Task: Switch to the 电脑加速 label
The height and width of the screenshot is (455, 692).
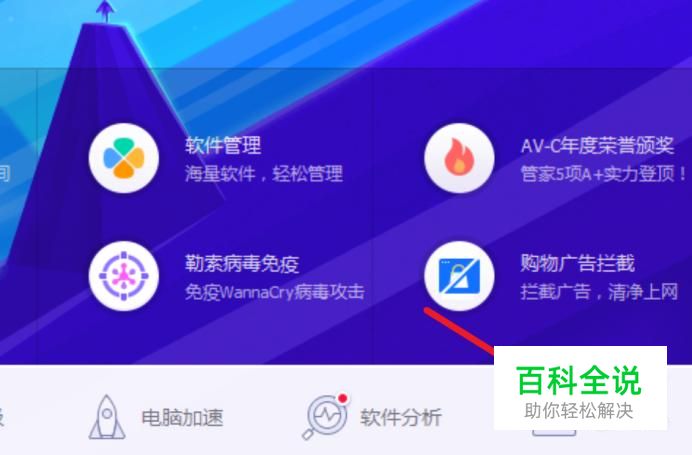Action: click(x=182, y=417)
